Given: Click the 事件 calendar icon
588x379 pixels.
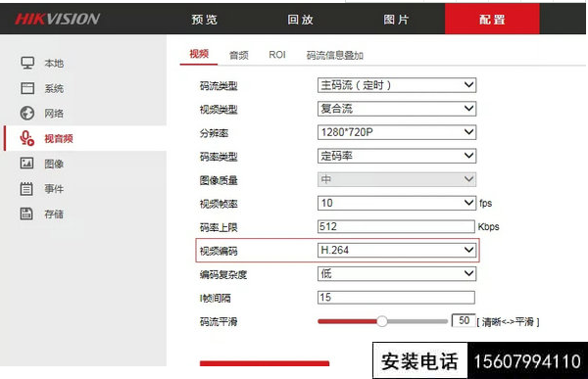Looking at the screenshot, I should click(x=26, y=189).
